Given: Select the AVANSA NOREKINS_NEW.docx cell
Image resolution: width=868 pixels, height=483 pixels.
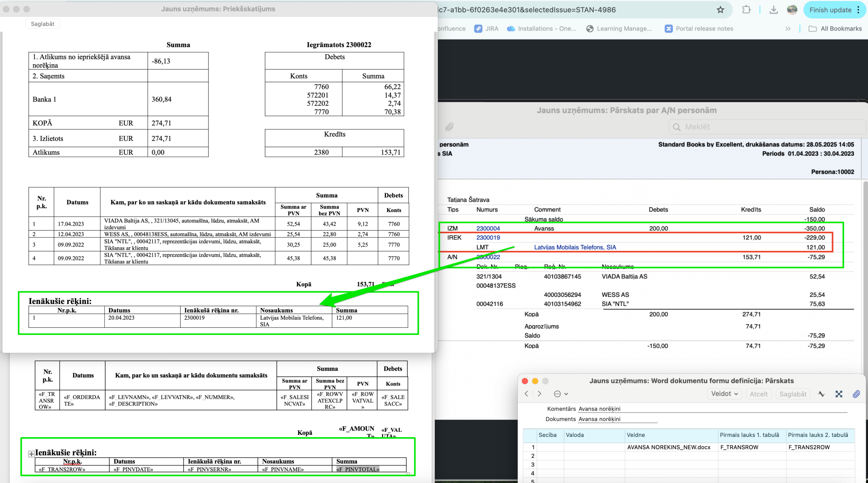Looking at the screenshot, I should [671, 447].
